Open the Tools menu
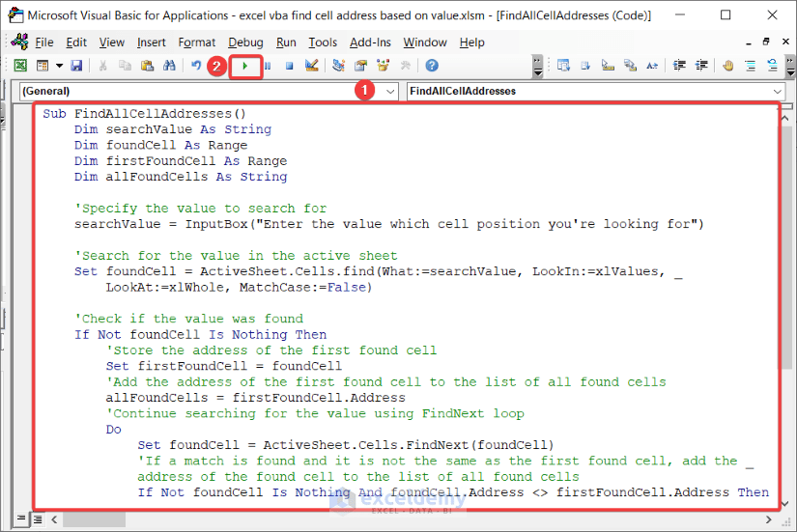 tap(323, 42)
